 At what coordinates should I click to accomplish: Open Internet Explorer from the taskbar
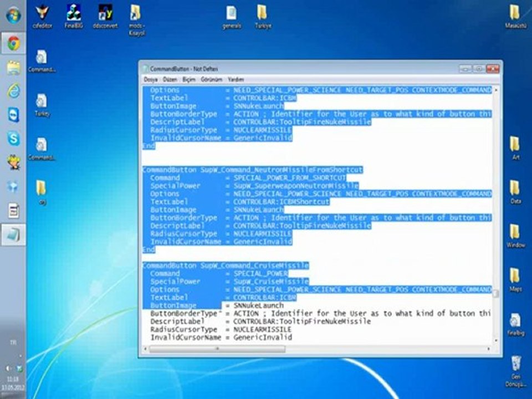point(13,91)
